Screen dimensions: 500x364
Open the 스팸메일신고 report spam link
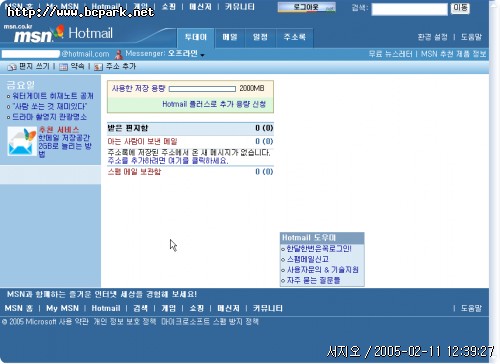308,259
